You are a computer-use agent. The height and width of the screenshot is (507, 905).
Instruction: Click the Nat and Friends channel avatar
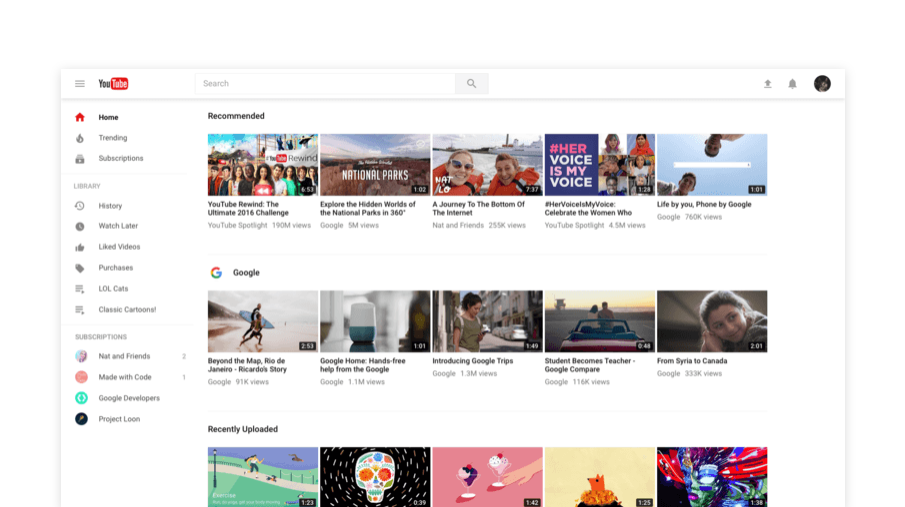pos(81,356)
